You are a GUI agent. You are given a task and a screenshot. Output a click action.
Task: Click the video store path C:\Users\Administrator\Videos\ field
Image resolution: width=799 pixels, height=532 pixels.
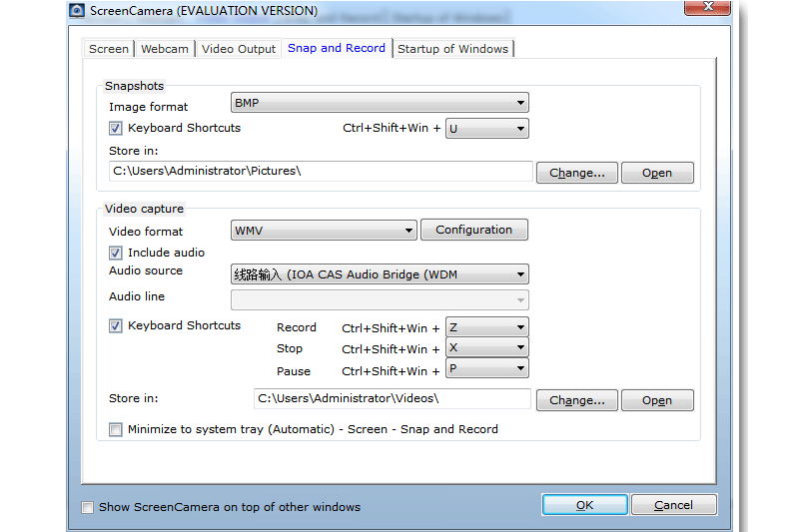[x=392, y=398]
